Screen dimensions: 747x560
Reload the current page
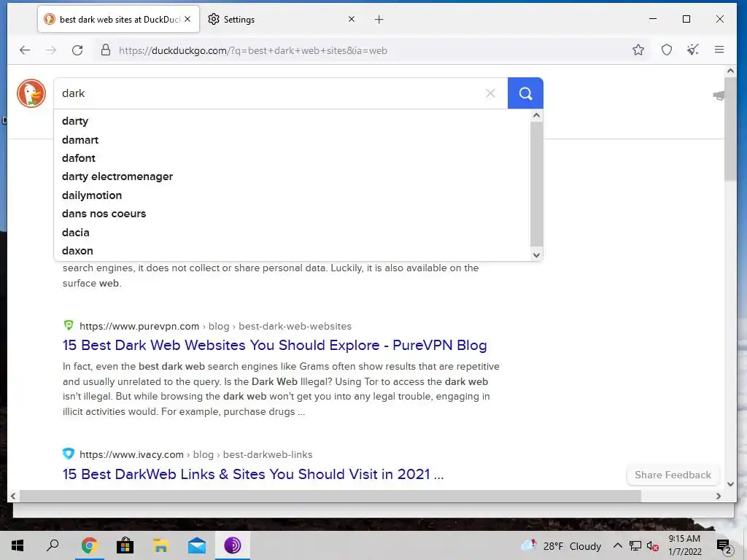coord(77,50)
